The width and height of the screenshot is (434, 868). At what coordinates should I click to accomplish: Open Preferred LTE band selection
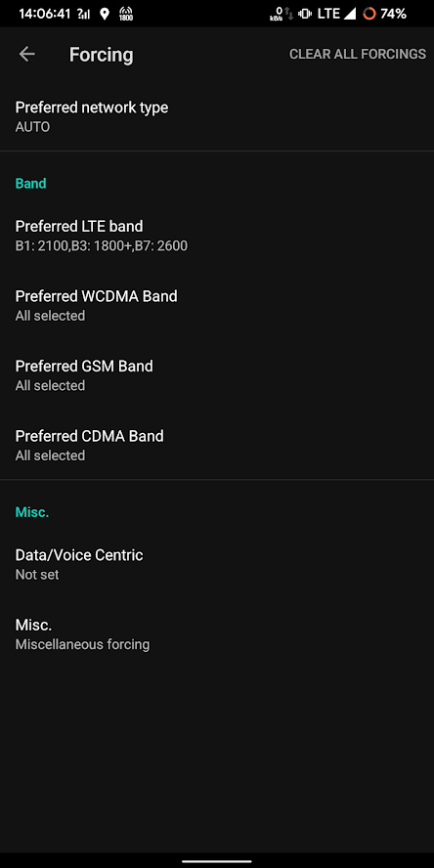point(217,236)
